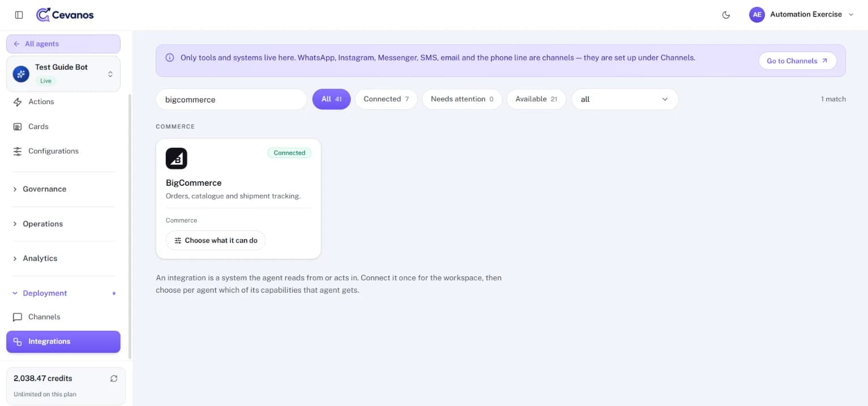
Task: Click Unlimited on this plan text
Action: [x=45, y=394]
